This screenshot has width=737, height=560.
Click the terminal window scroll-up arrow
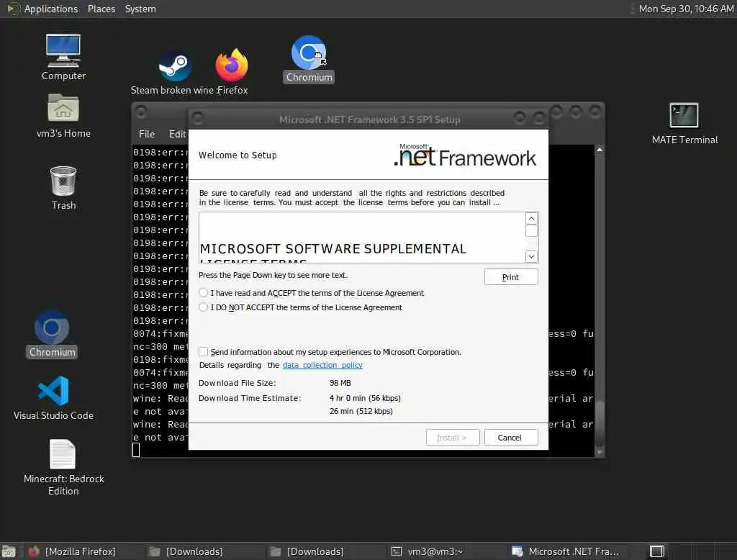pyautogui.click(x=600, y=150)
